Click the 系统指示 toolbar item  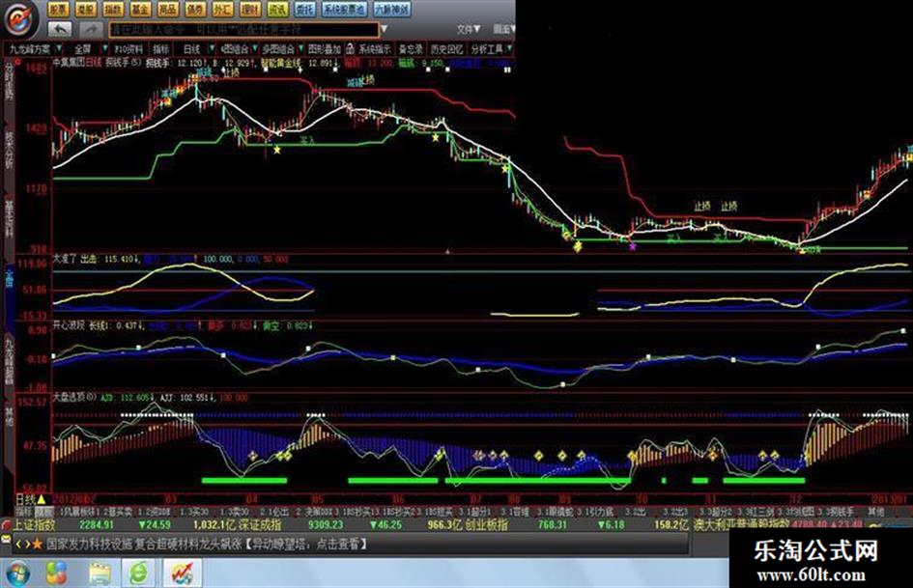click(x=375, y=49)
